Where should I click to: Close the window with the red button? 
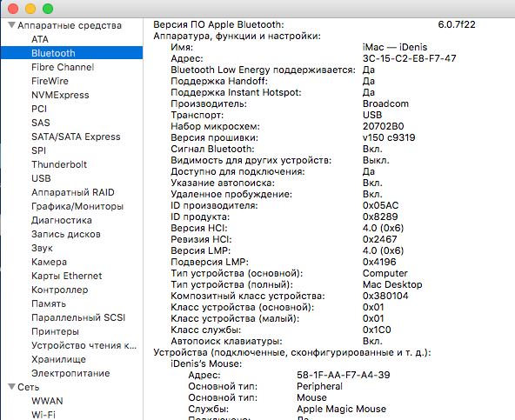[13, 9]
